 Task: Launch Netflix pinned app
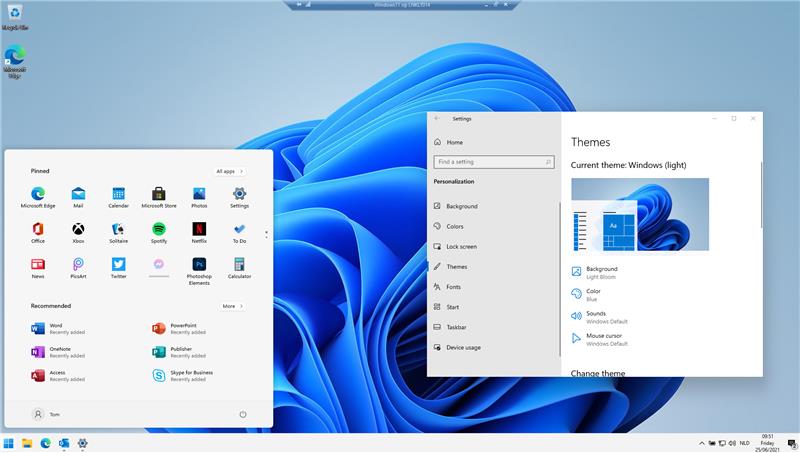click(199, 232)
